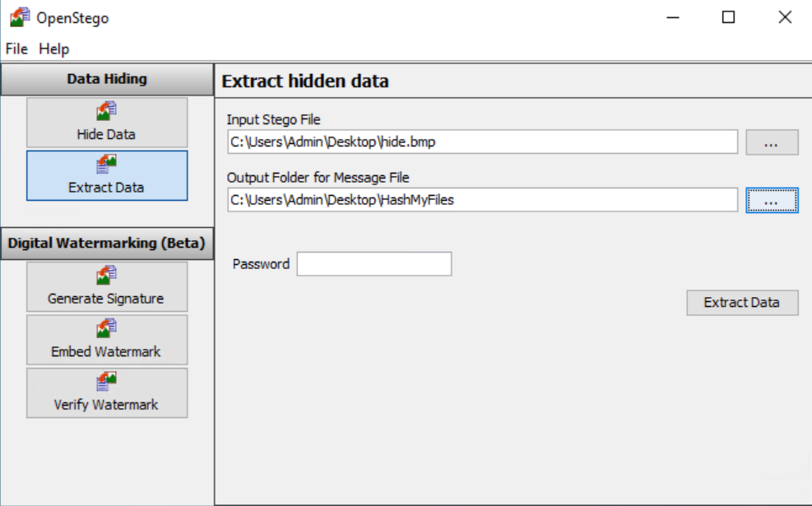Collapse the Data Hiding section header
Image resolution: width=812 pixels, height=506 pixels.
point(107,79)
